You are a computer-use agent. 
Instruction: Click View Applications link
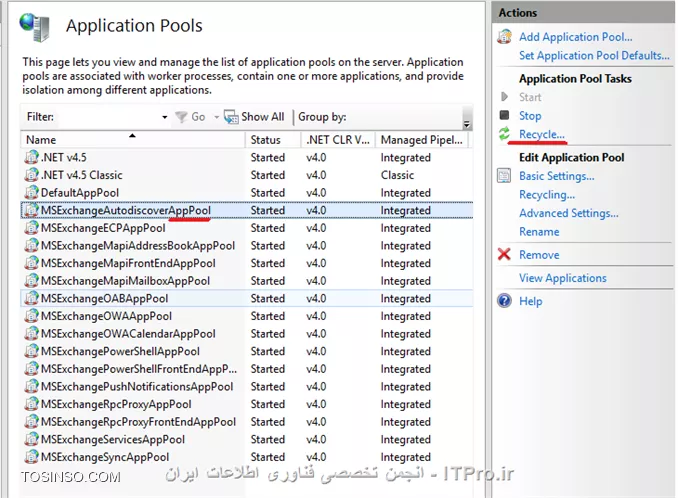click(x=563, y=278)
